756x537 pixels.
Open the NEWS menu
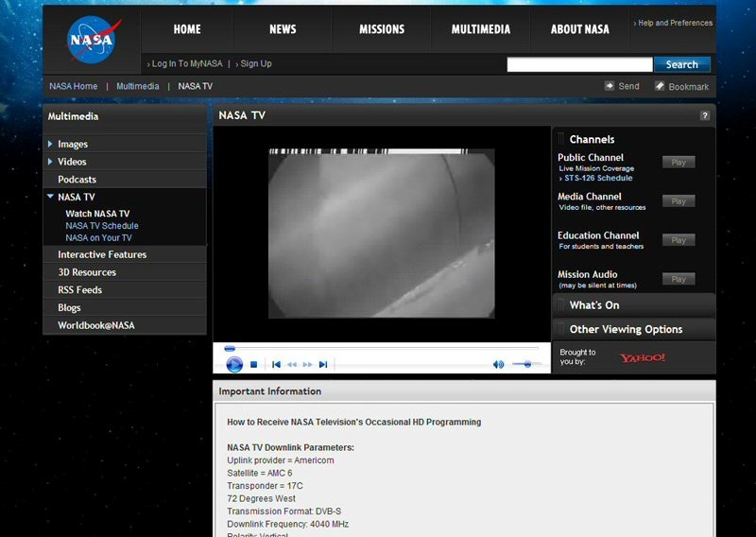(x=283, y=29)
